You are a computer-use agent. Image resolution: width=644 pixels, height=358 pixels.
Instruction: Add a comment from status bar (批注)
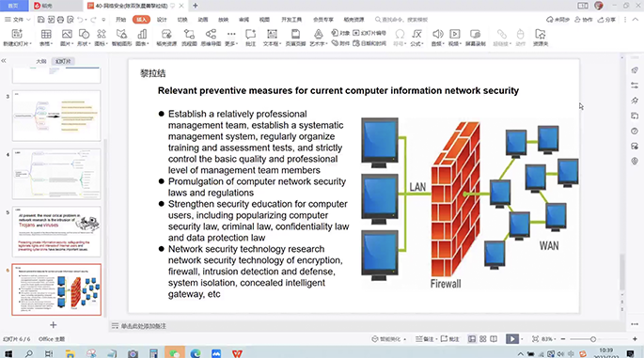point(449,339)
